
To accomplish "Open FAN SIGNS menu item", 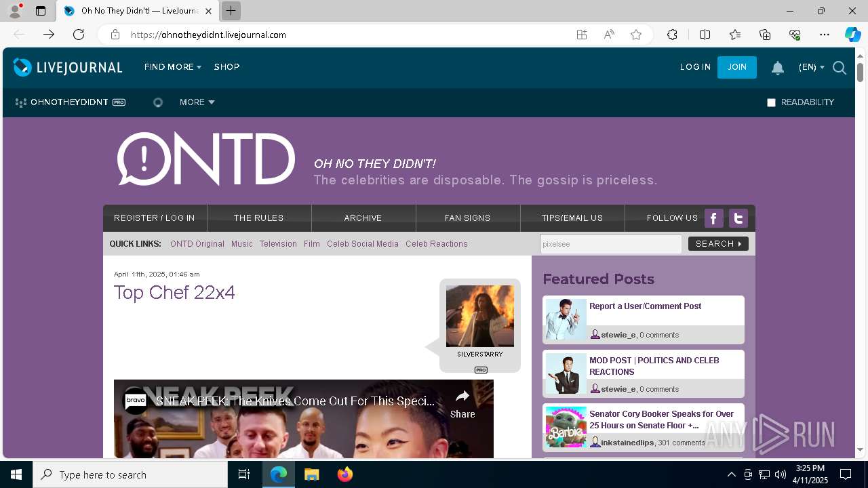I will 468,218.
